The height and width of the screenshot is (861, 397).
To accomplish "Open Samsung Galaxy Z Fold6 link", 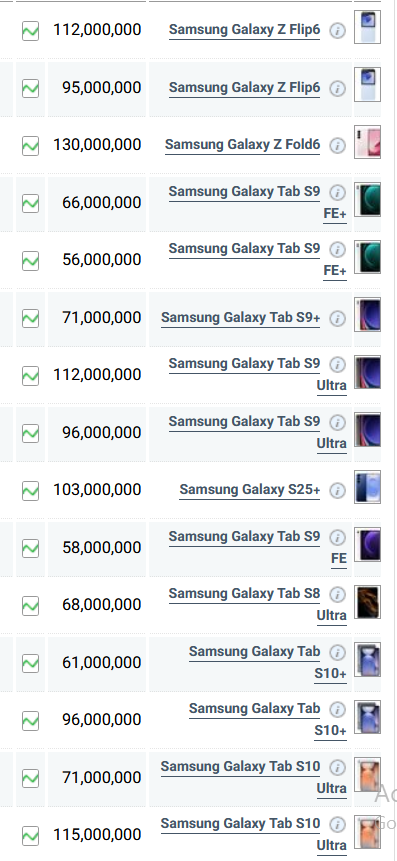I will (242, 145).
